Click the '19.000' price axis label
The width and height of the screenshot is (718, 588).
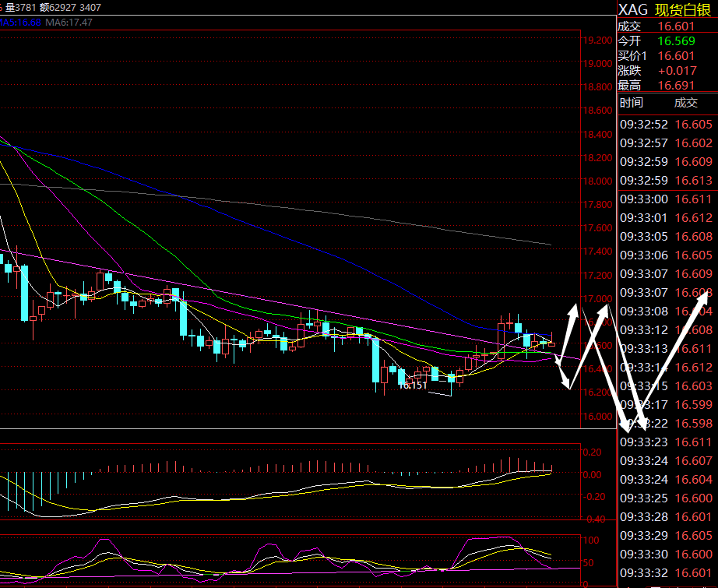pyautogui.click(x=597, y=64)
